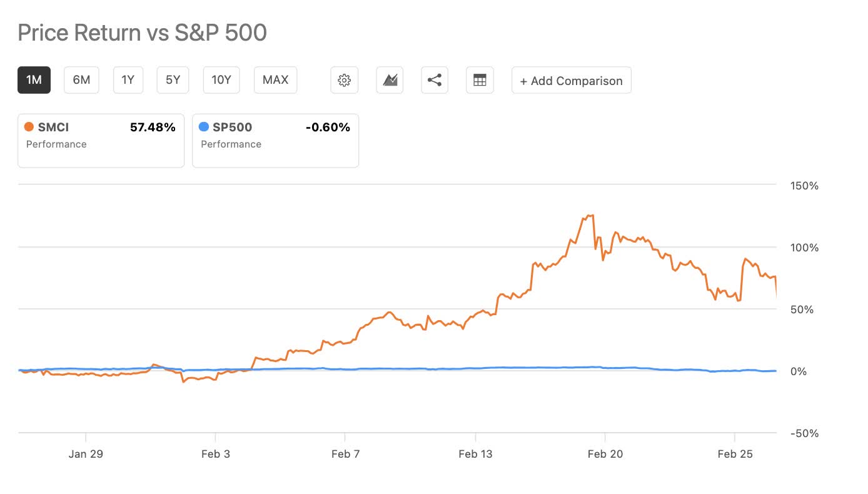Toggle the SMCI Performance legend card

(x=100, y=140)
